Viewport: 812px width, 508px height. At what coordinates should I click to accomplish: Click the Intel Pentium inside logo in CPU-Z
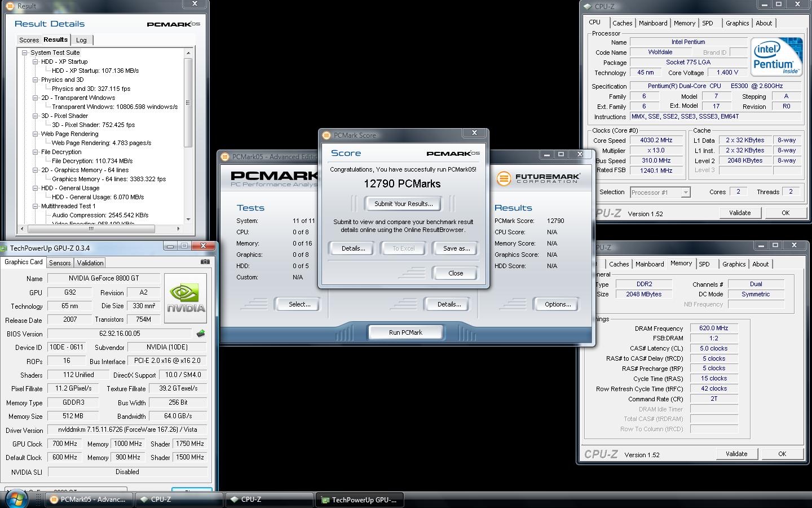[x=776, y=56]
